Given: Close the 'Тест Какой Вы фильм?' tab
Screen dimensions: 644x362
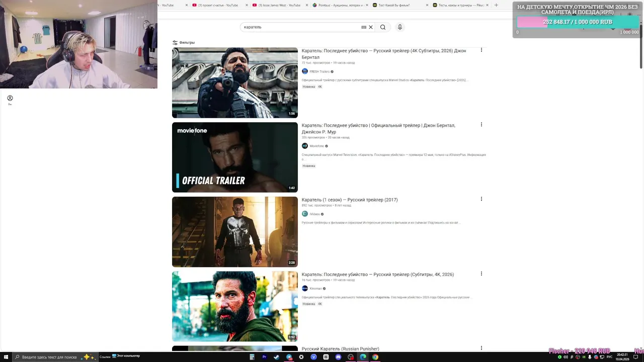Looking at the screenshot, I should coord(427,5).
